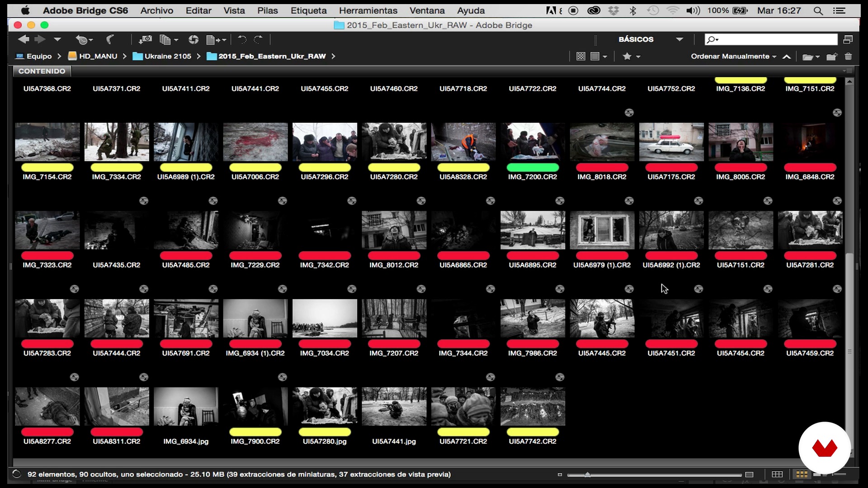Image resolution: width=868 pixels, height=488 pixels.
Task: Toggle browse quickly preferring embedded images
Action: pyautogui.click(x=581, y=56)
